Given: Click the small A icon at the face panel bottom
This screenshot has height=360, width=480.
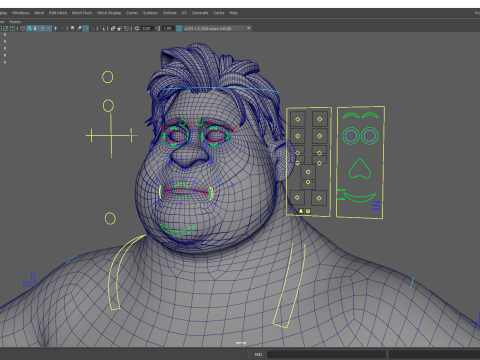Looking at the screenshot, I should (301, 211).
